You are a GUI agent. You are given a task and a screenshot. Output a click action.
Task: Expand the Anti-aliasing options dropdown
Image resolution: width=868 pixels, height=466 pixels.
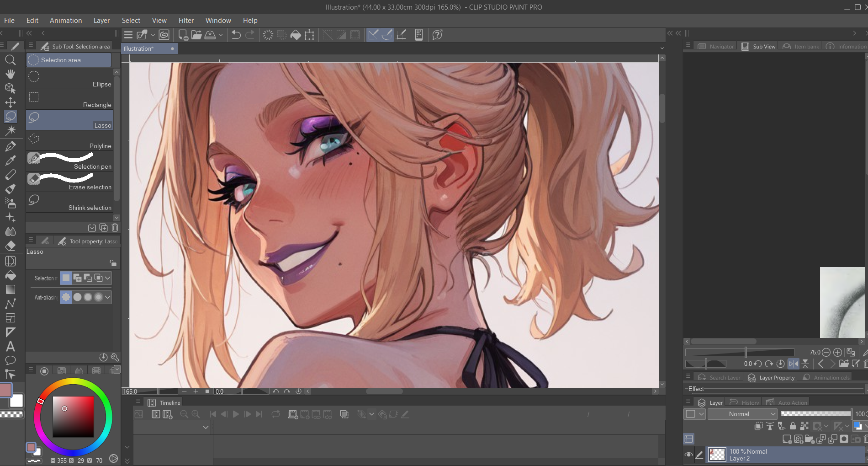[x=108, y=297]
